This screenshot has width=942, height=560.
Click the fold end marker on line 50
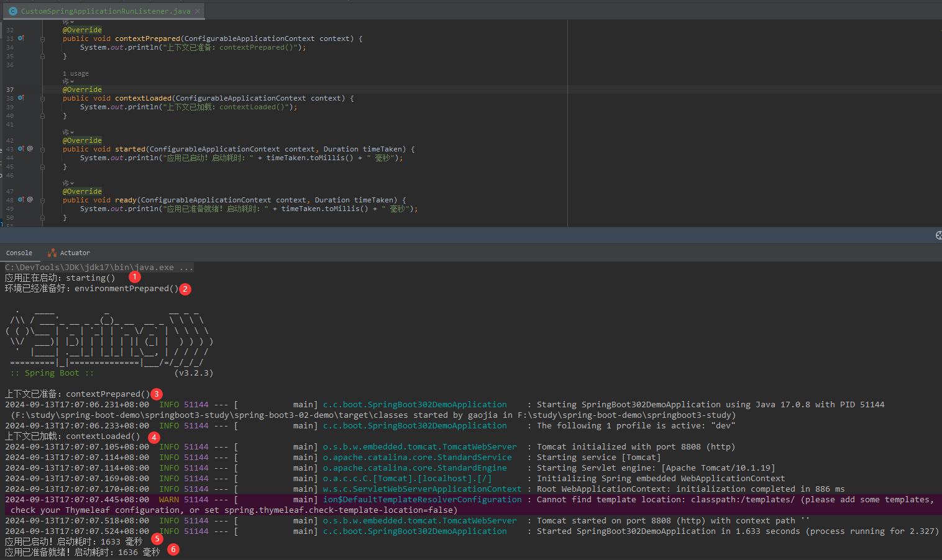pyautogui.click(x=42, y=217)
